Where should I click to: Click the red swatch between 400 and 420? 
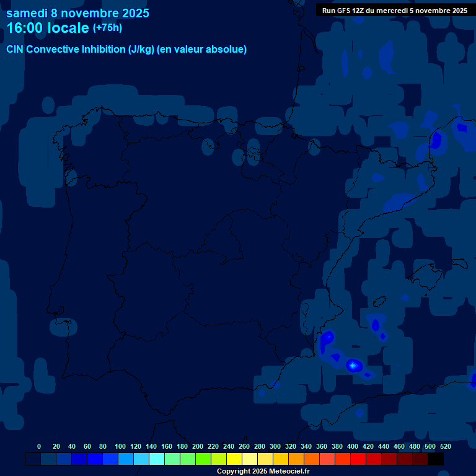[x=358, y=459]
